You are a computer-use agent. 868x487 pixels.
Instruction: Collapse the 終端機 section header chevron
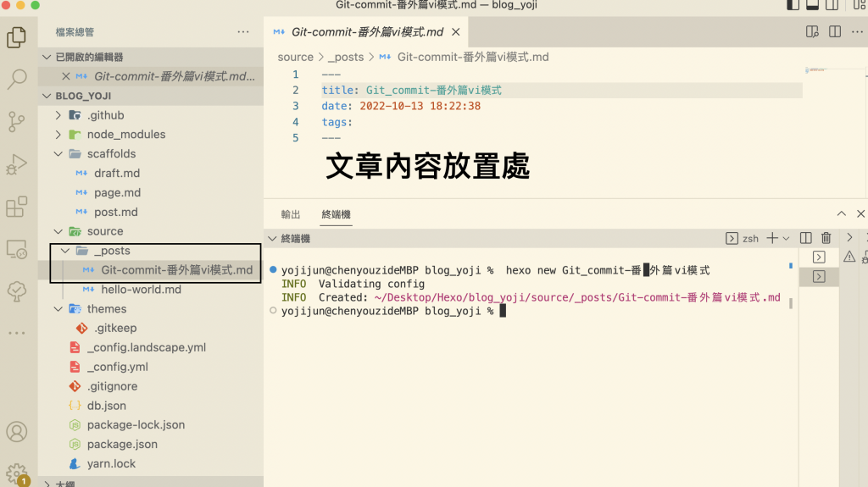pyautogui.click(x=272, y=239)
